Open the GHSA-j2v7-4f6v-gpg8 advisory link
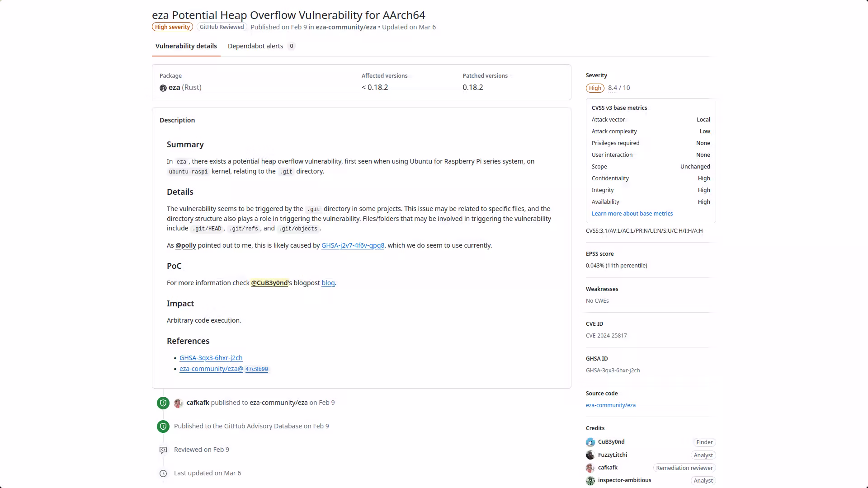 point(353,245)
